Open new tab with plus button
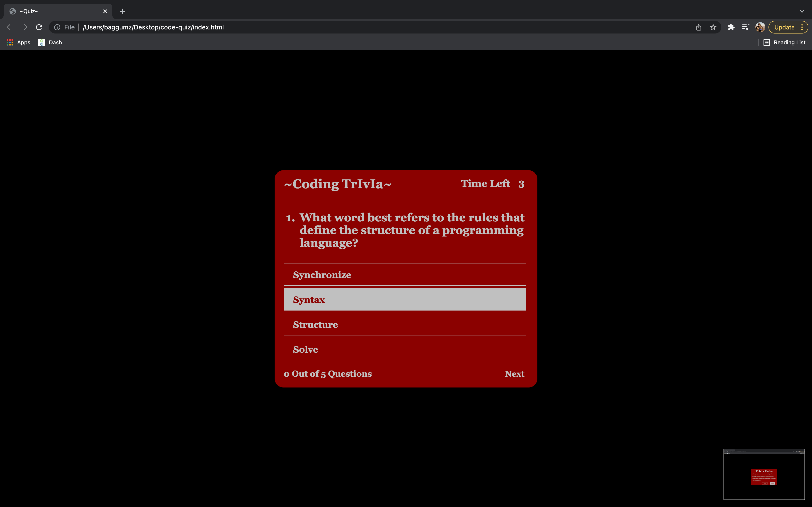 (x=122, y=11)
